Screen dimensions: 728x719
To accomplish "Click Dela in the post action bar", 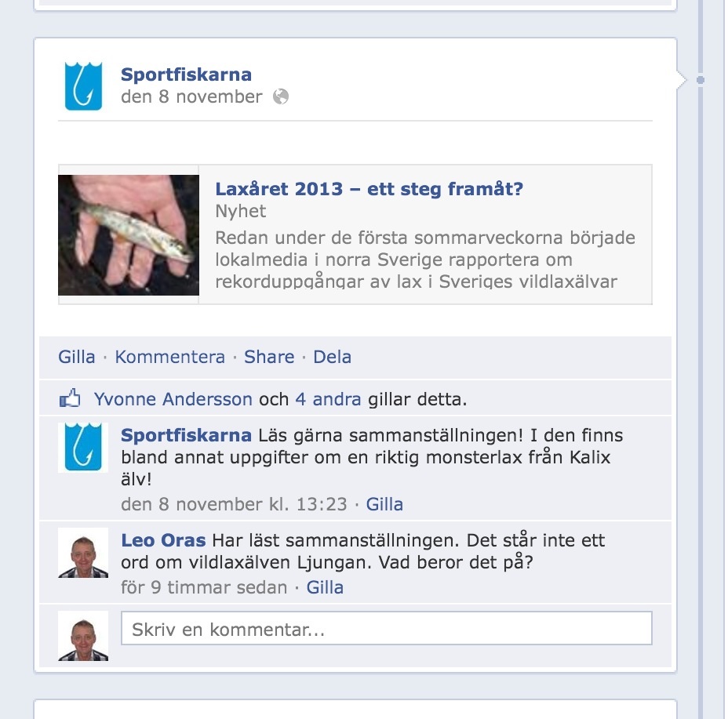I will coord(333,357).
